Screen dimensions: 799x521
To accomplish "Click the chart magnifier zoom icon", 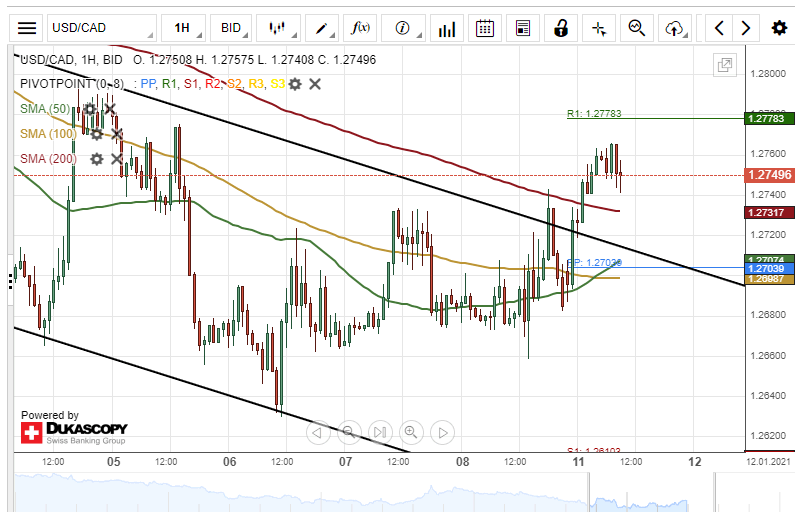I will click(x=637, y=28).
